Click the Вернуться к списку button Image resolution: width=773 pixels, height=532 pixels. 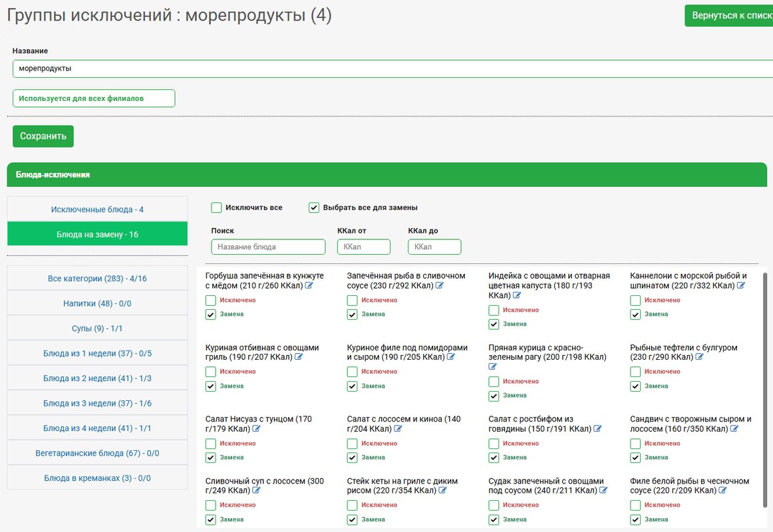730,15
